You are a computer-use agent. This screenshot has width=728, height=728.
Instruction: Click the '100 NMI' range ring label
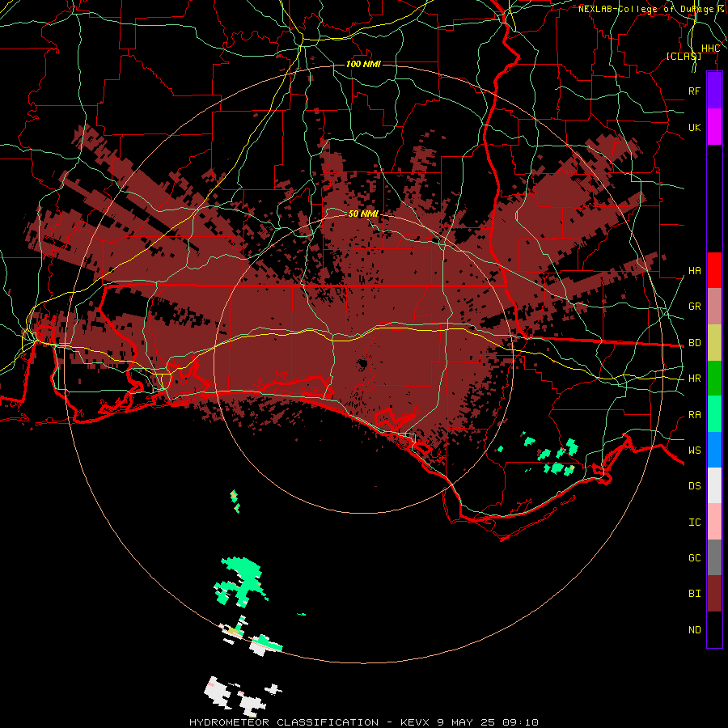(363, 64)
